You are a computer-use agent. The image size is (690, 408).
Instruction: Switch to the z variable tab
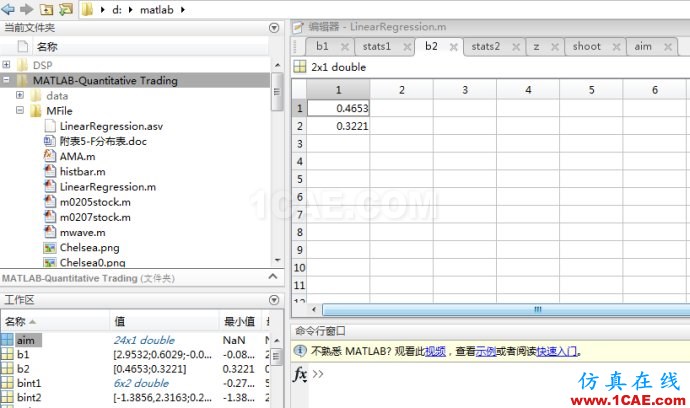pos(536,47)
